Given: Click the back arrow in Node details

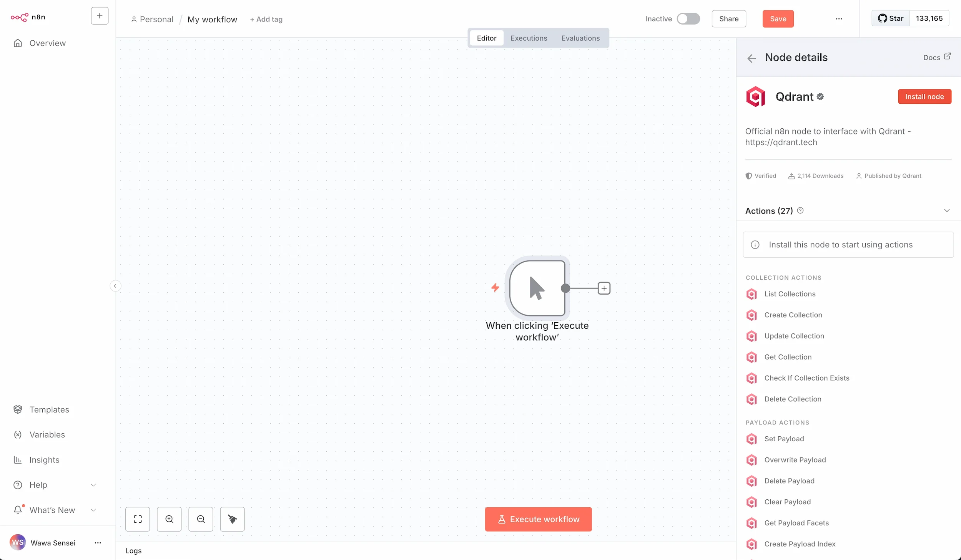Looking at the screenshot, I should (752, 58).
